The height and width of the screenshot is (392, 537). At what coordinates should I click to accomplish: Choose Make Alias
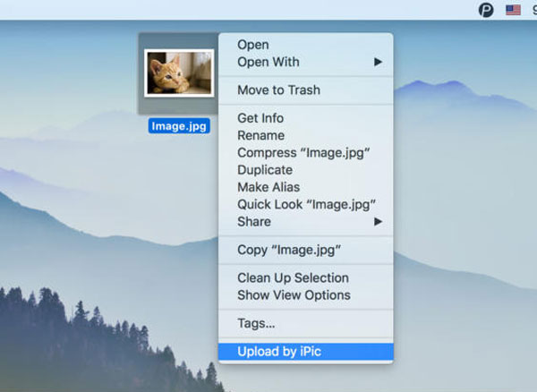[306, 187]
